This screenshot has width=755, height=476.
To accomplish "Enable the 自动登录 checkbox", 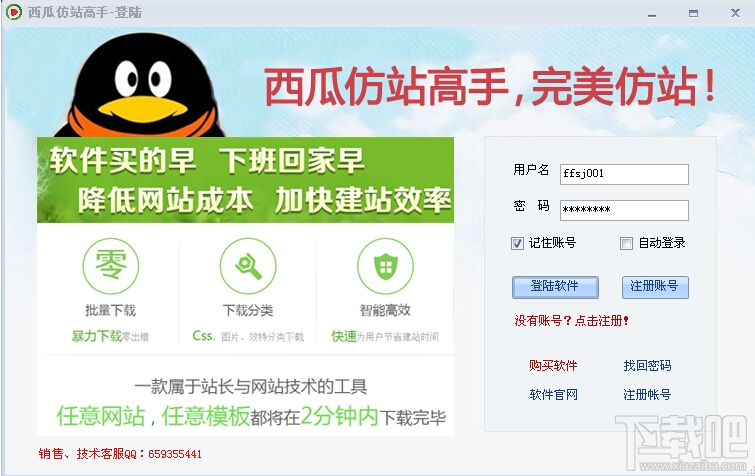I will pos(626,244).
